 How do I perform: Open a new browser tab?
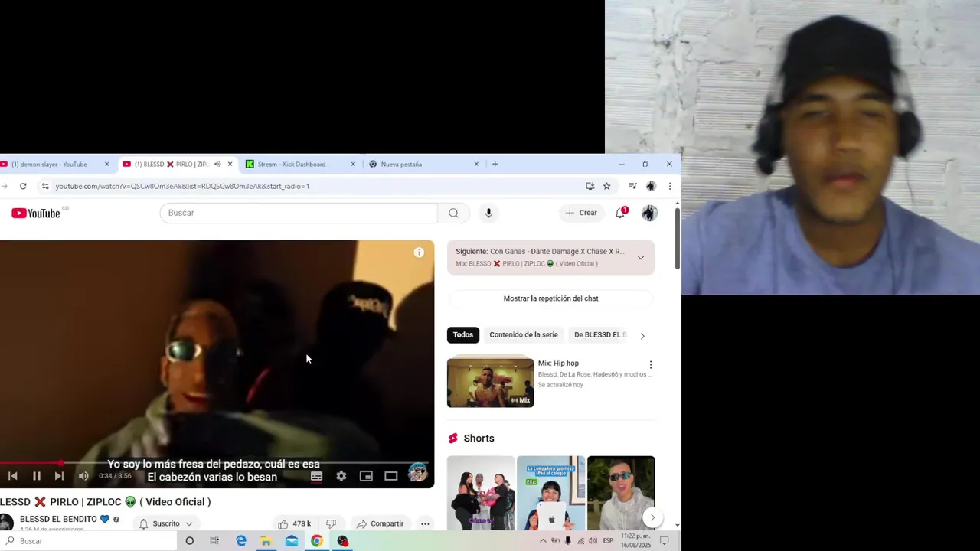click(495, 164)
